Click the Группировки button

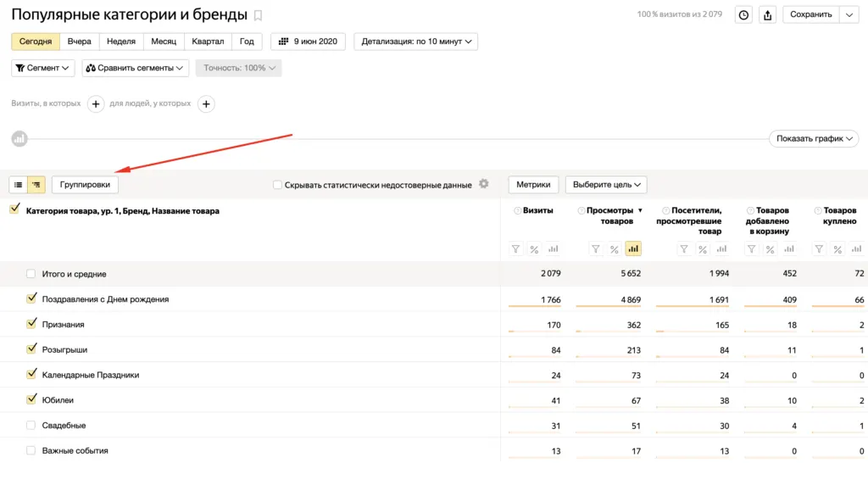[85, 184]
